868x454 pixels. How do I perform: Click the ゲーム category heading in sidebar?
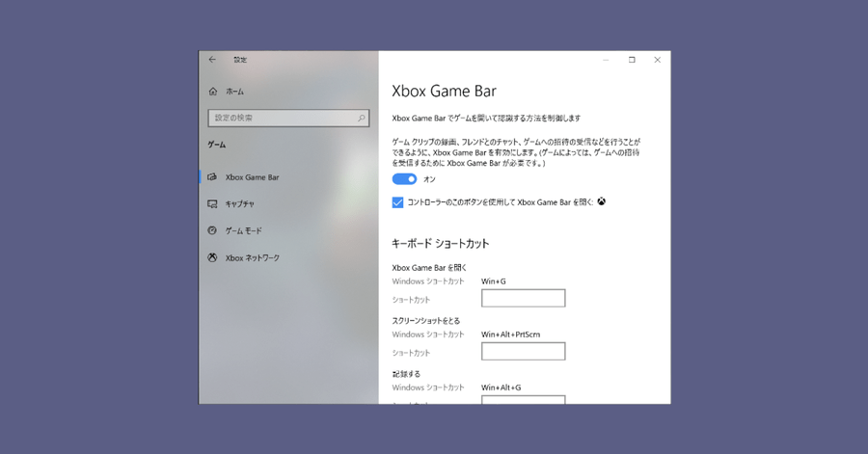point(216,145)
